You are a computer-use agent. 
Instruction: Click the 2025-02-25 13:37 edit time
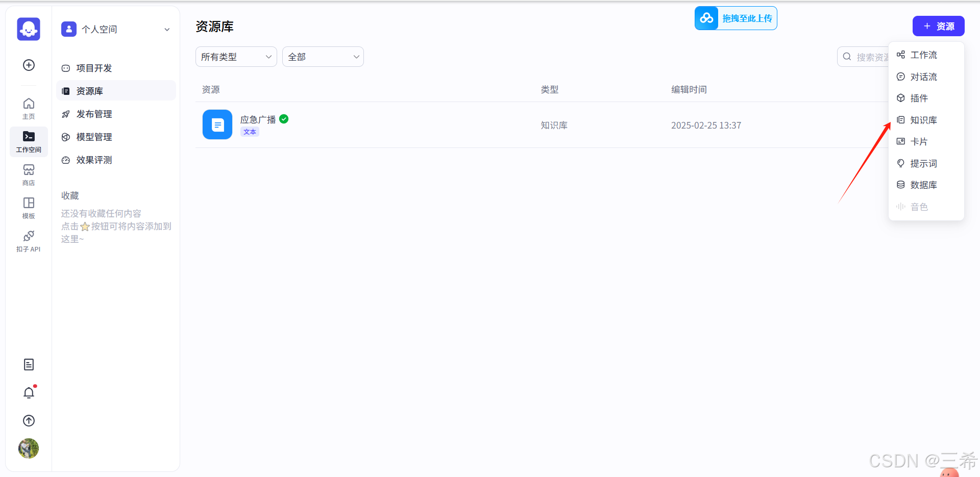[706, 125]
